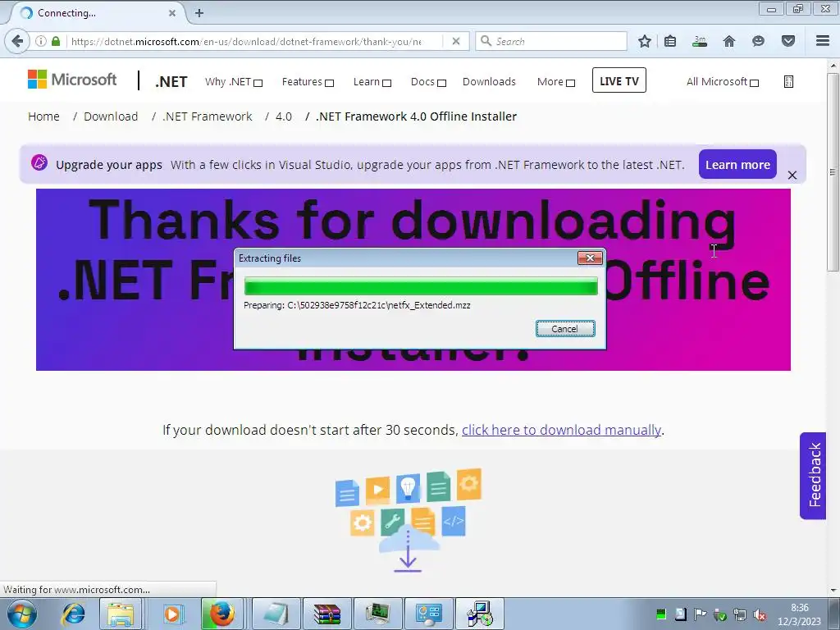Viewport: 840px width, 630px height.
Task: Open the Downloads nav item
Action: [489, 82]
